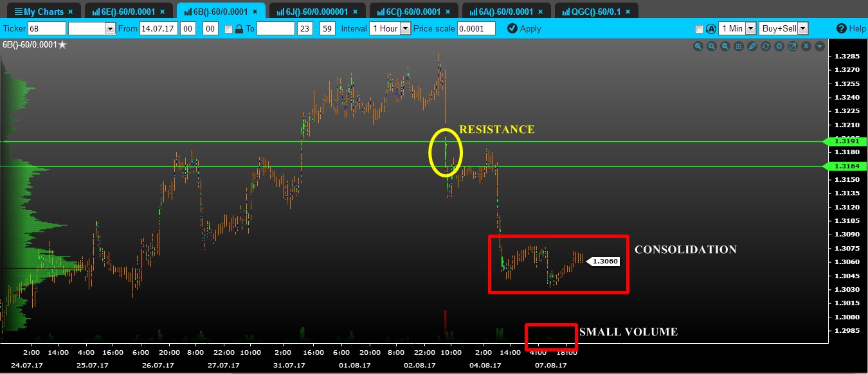This screenshot has height=374, width=868.
Task: Reset chart zoom with the crossed magnifier icon
Action: 698,46
